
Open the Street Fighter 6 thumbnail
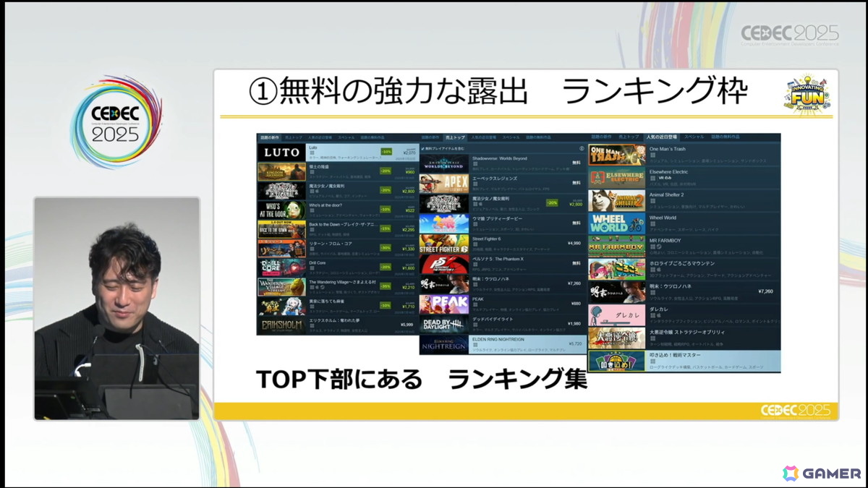(x=444, y=244)
